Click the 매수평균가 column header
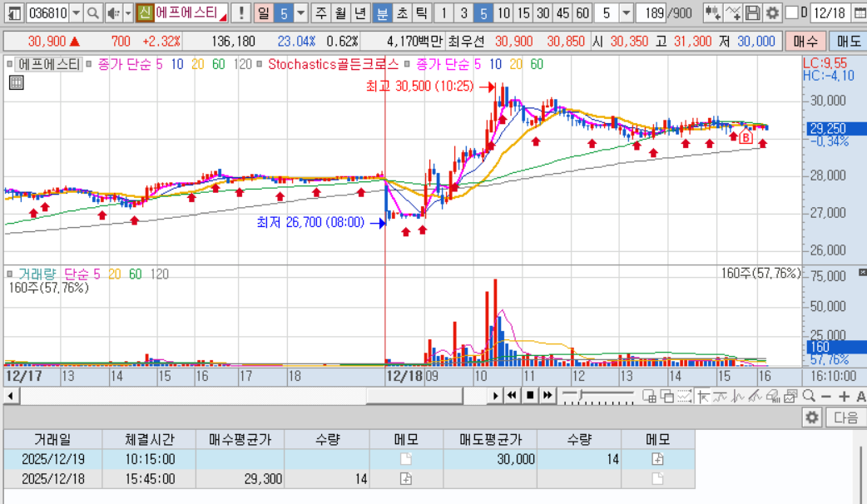The image size is (867, 504). tap(240, 439)
